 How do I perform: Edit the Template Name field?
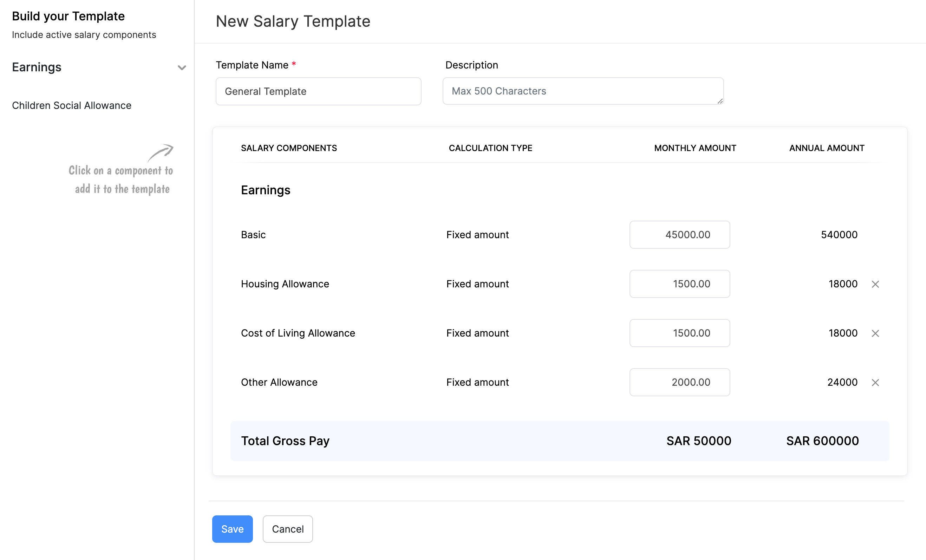(x=318, y=91)
